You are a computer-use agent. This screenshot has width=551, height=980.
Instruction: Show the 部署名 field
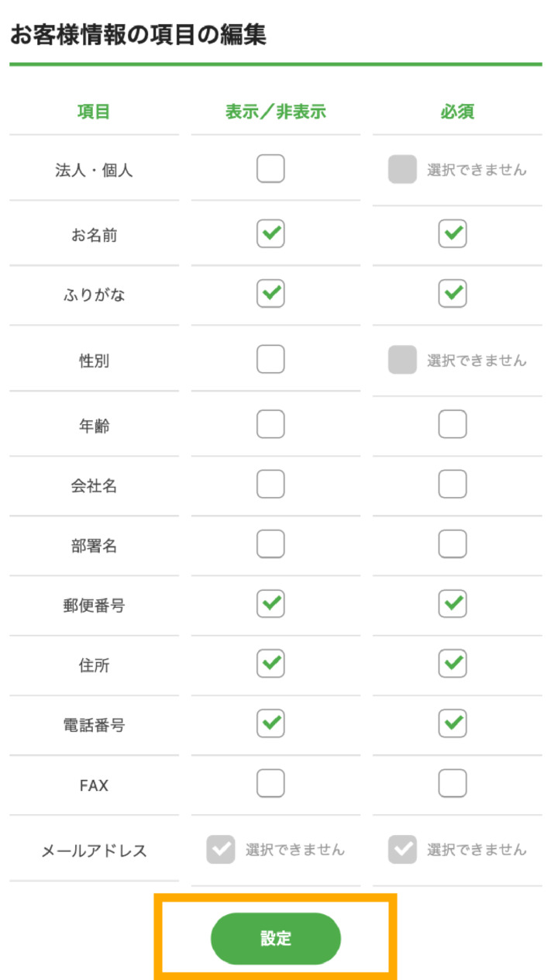[270, 543]
